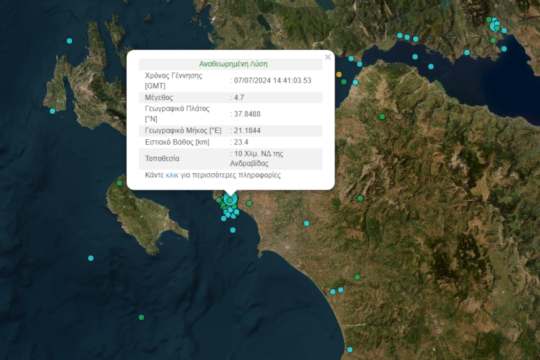
Task: Select the longitude value '21.1844'
Action: pos(247,131)
